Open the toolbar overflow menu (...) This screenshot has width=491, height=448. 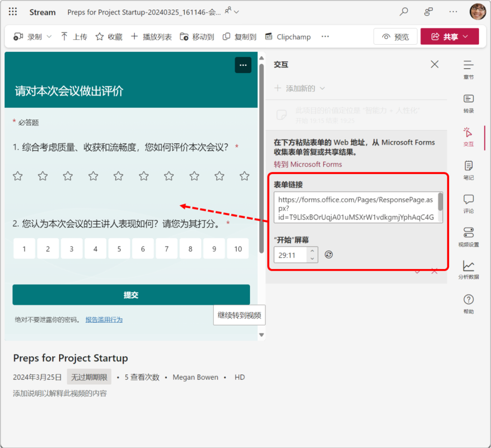click(x=325, y=37)
